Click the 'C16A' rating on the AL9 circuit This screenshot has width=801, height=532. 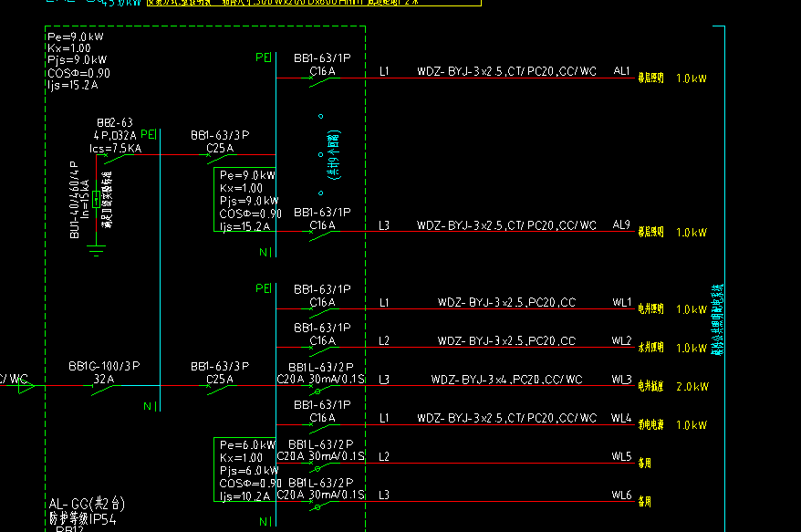click(x=322, y=224)
